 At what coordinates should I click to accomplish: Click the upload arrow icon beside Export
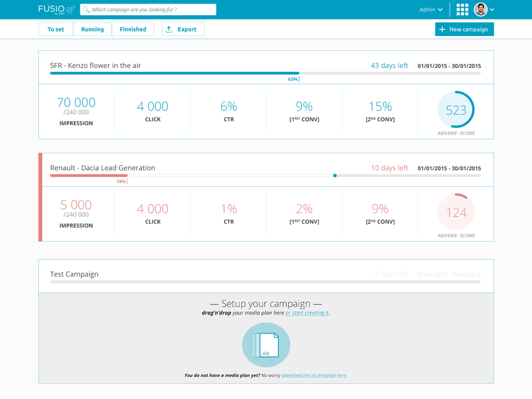168,29
